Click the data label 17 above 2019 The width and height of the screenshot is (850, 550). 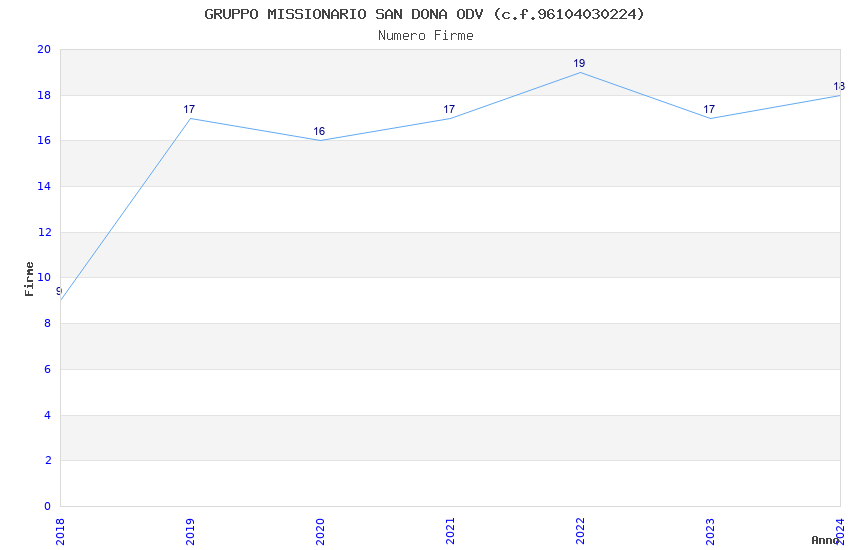tap(189, 109)
